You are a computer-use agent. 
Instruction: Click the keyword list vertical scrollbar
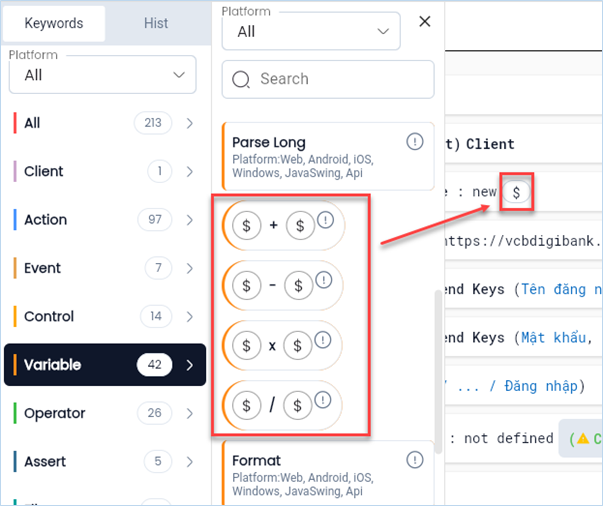click(x=437, y=370)
